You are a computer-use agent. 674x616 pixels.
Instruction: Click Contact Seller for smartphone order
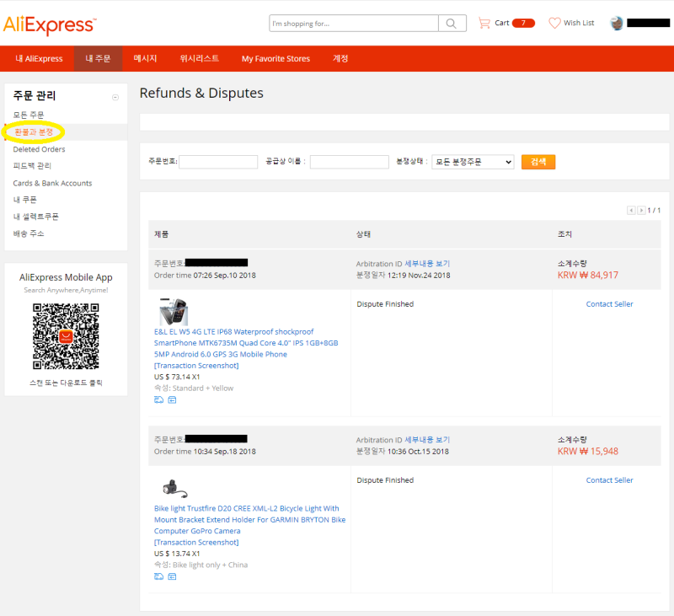click(609, 304)
